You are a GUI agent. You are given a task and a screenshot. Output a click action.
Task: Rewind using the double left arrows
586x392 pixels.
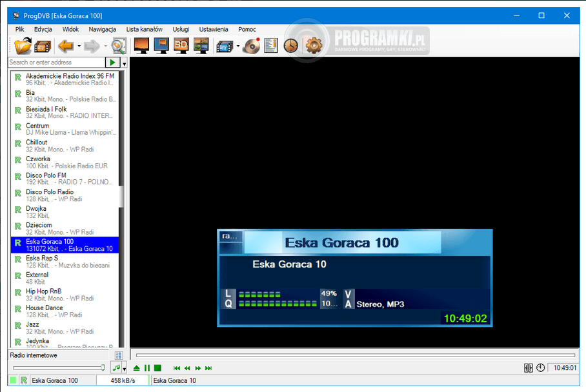[x=187, y=368]
